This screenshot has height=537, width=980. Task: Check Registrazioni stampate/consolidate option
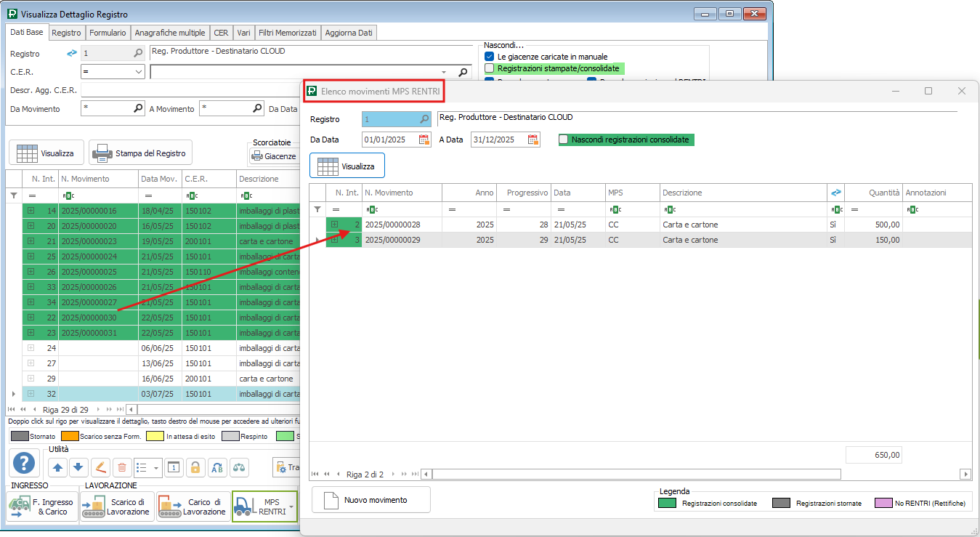[x=489, y=68]
